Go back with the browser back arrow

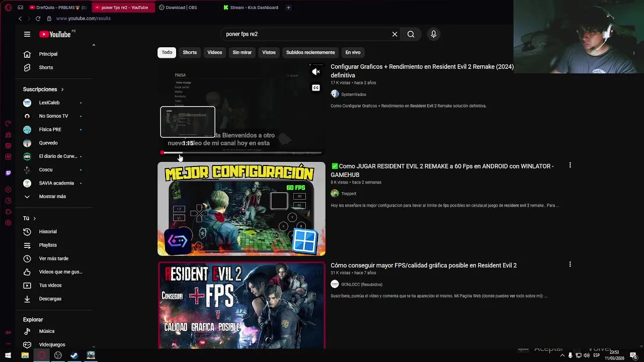pos(20,19)
